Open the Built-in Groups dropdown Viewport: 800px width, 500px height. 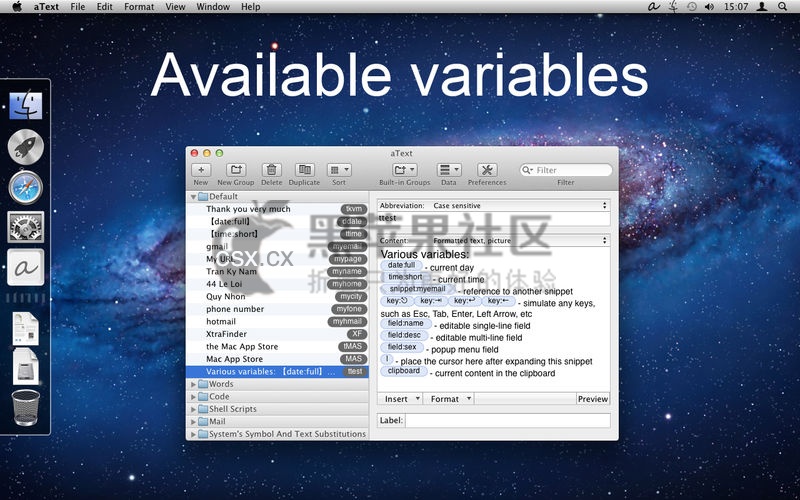[x=405, y=170]
